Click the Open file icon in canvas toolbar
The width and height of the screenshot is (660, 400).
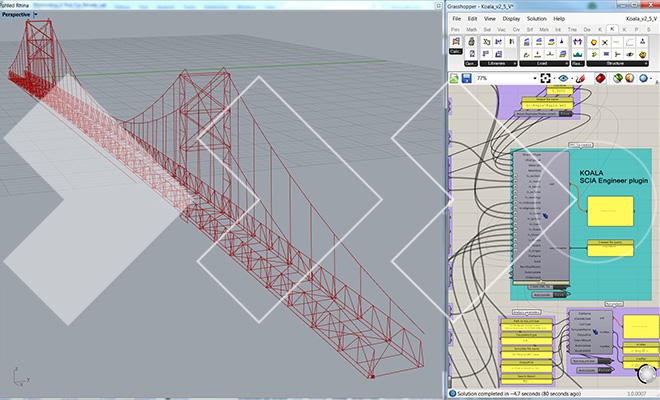[454, 78]
